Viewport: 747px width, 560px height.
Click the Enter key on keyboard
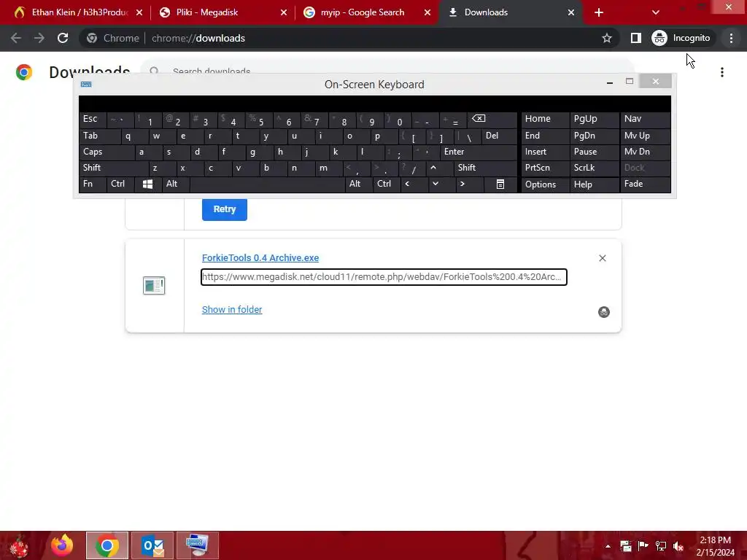pyautogui.click(x=479, y=152)
